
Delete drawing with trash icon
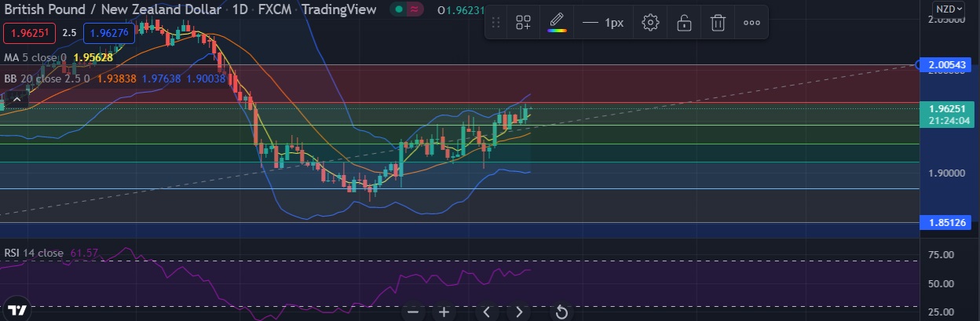pos(718,23)
